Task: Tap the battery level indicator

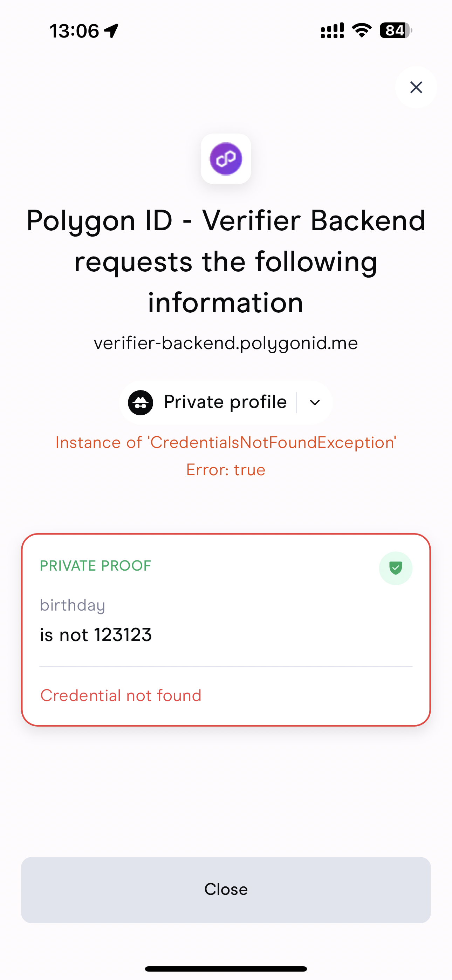Action: click(x=396, y=30)
